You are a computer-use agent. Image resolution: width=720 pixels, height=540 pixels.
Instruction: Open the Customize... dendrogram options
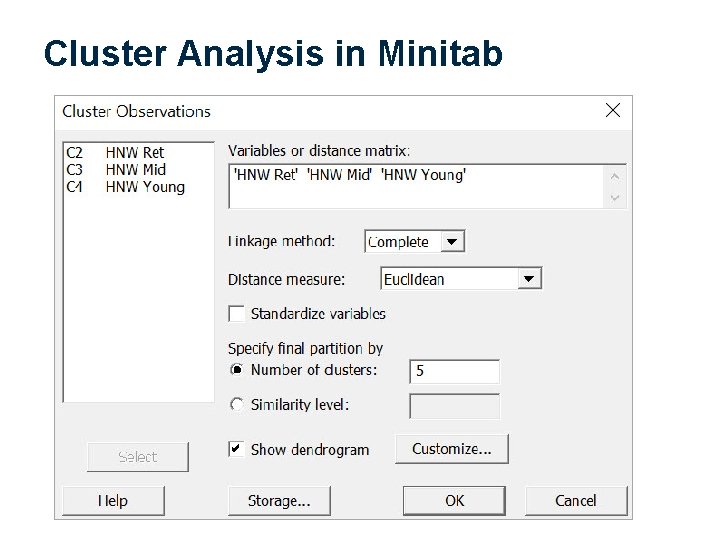click(x=452, y=449)
